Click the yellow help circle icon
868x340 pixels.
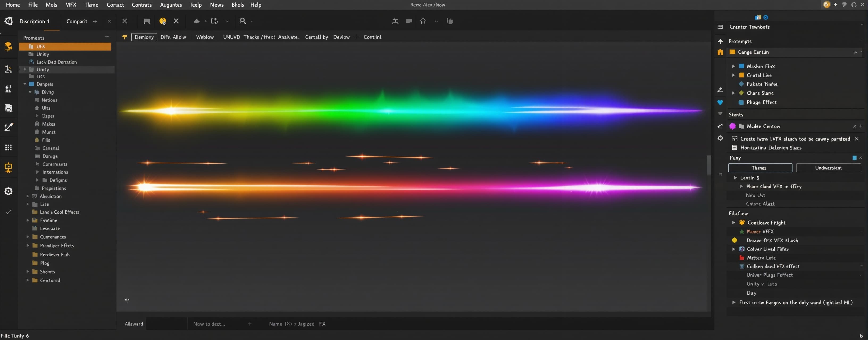(x=162, y=21)
